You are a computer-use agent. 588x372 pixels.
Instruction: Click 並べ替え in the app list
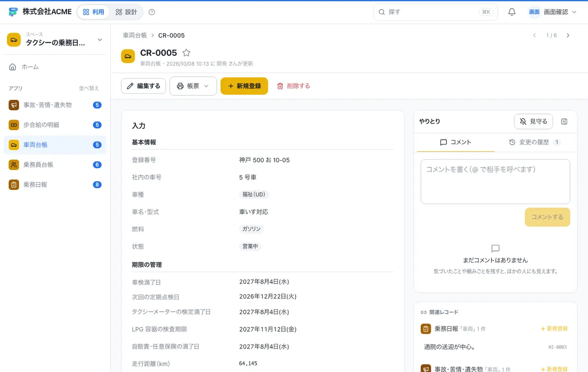click(89, 88)
